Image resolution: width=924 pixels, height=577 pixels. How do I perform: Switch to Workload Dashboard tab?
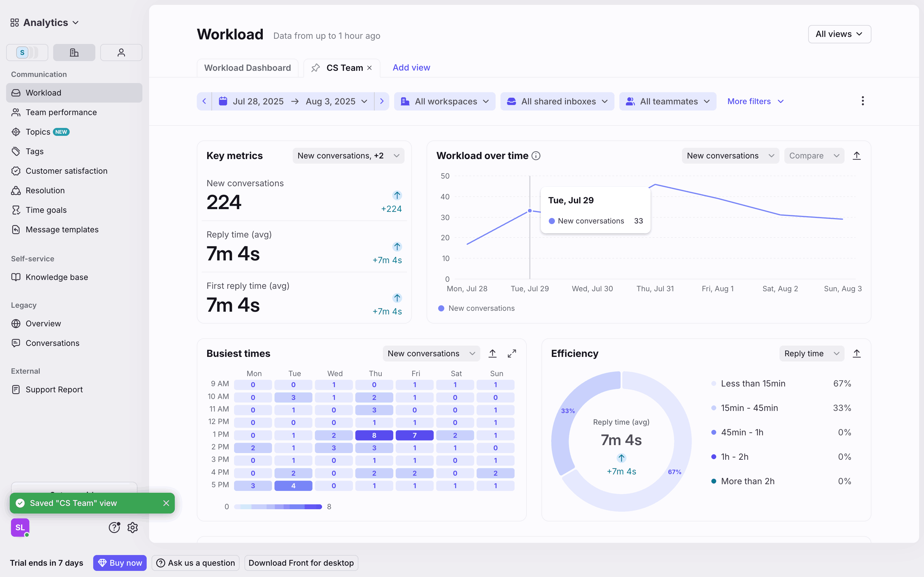point(248,68)
